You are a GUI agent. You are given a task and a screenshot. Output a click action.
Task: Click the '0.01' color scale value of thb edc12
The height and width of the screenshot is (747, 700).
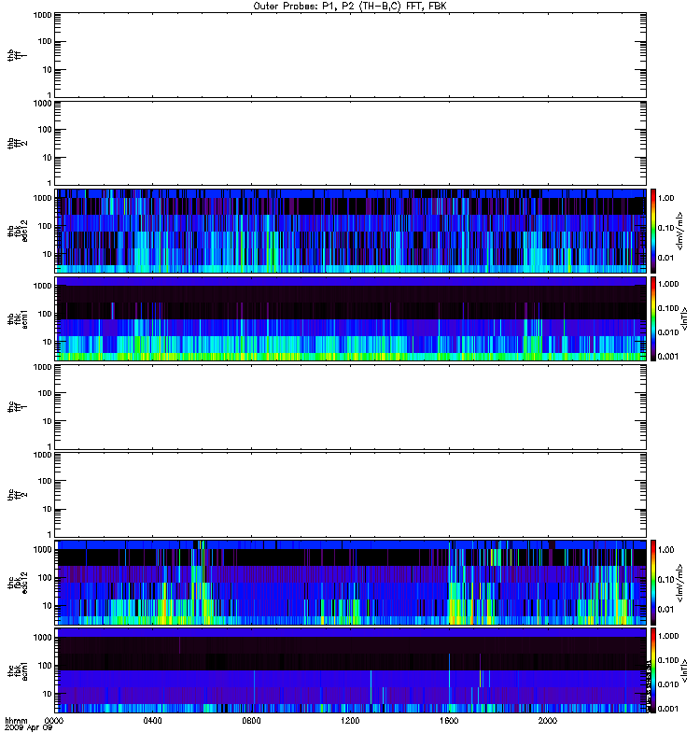[x=666, y=258]
